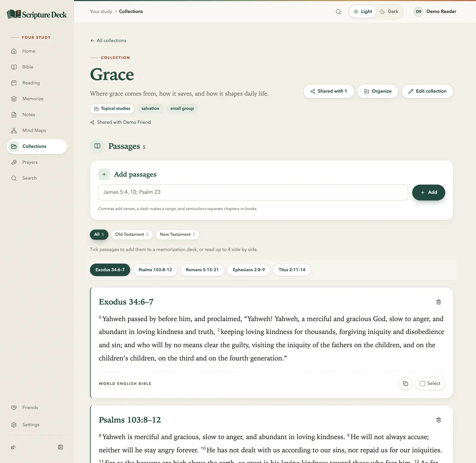Filter passages by New Testament

(x=177, y=234)
